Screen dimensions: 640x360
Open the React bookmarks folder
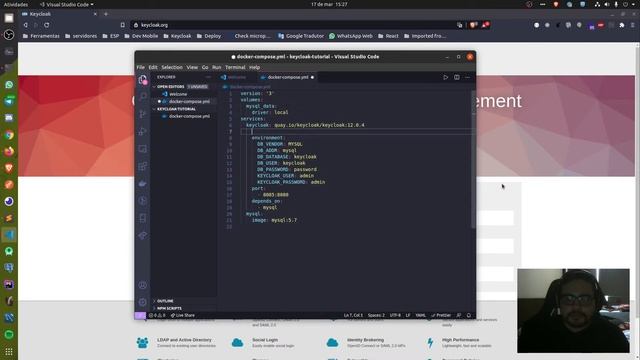[388, 36]
